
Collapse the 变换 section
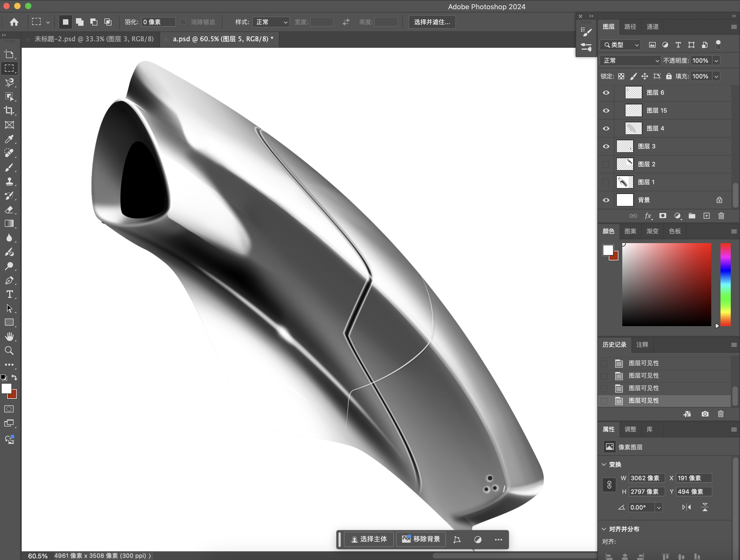coord(604,464)
